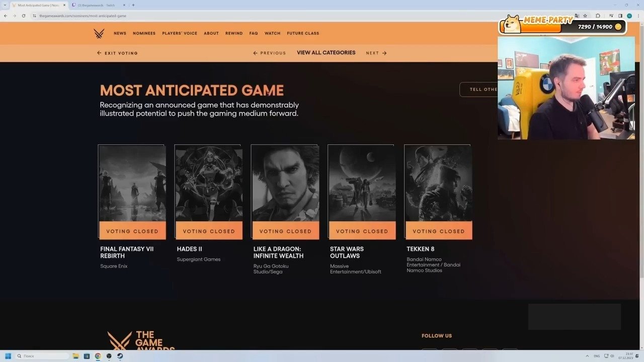Viewport: 644px width, 362px height.
Task: Open the News nav item
Action: coord(120,34)
